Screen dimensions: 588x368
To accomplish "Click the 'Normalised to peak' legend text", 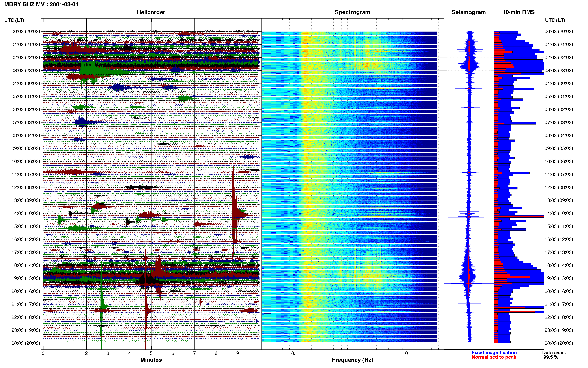I will coord(494,357).
